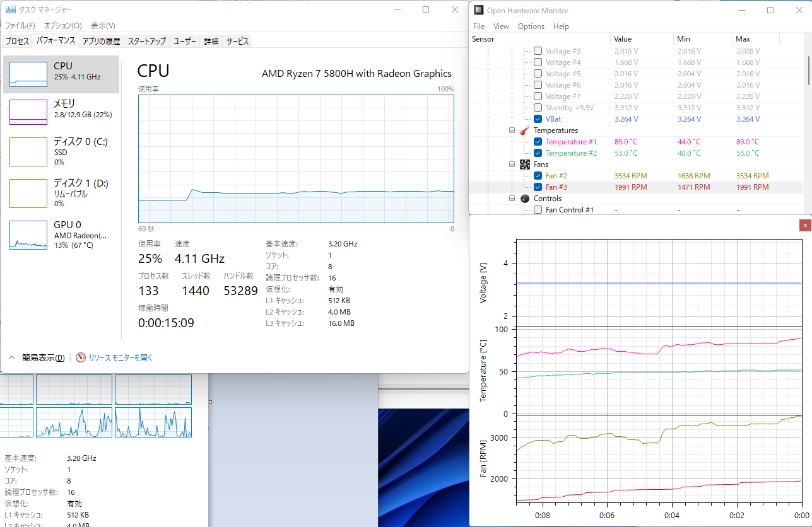Screen dimensions: 812x527
Task: Switch to the ユーザー tab
Action: [x=185, y=41]
